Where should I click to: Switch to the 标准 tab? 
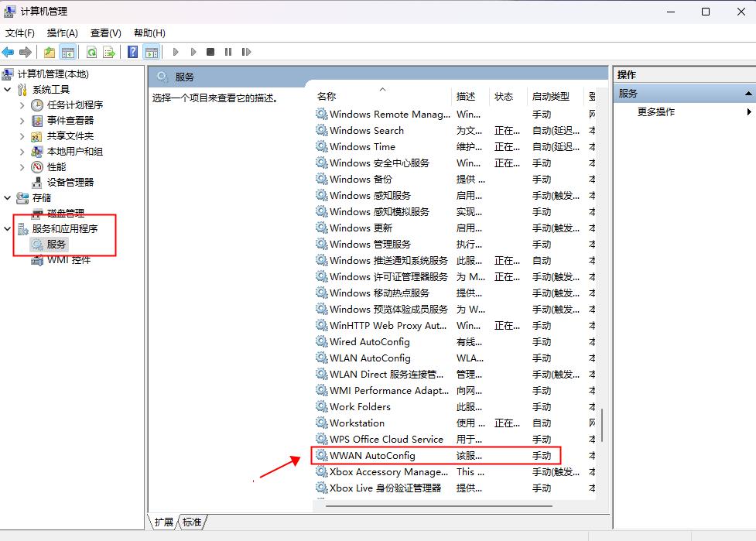192,522
